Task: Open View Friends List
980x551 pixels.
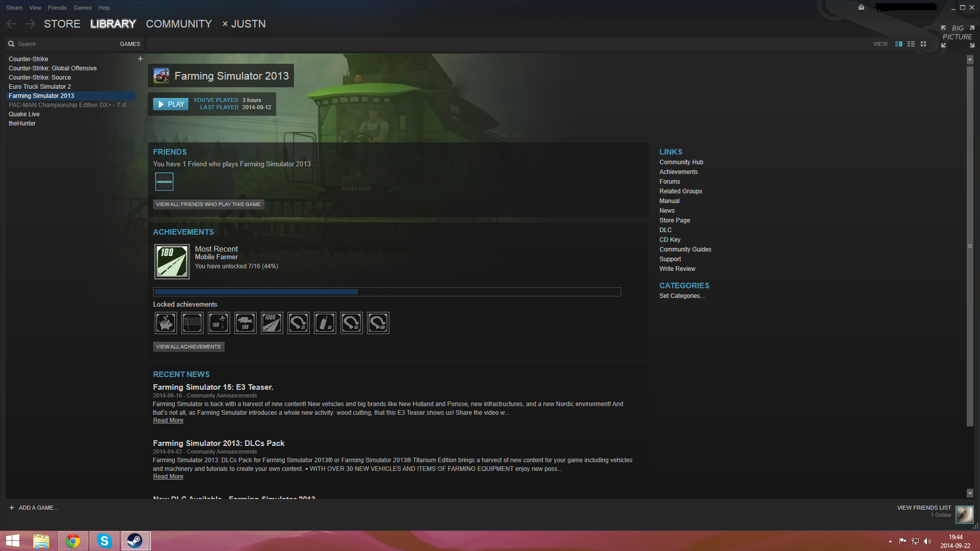Action: [924, 508]
